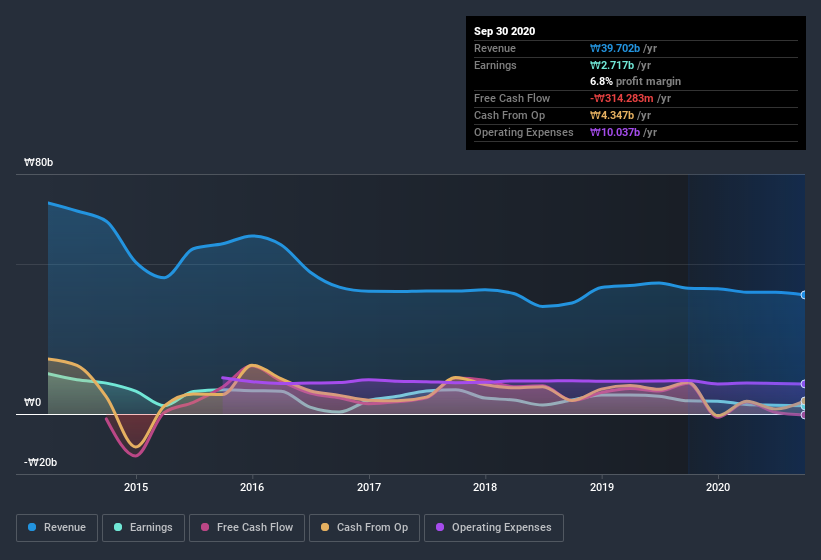Select the 2018 axis label
This screenshot has height=560, width=821.
(x=485, y=487)
